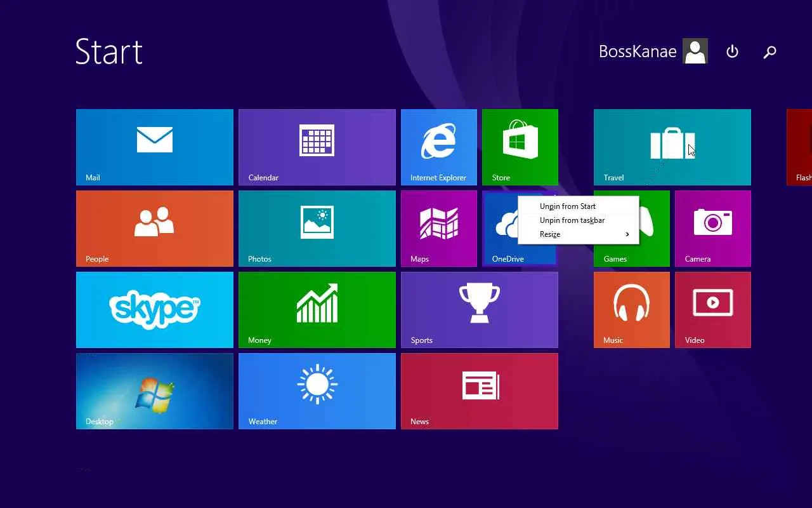
Task: Open the Store tile
Action: (520, 147)
